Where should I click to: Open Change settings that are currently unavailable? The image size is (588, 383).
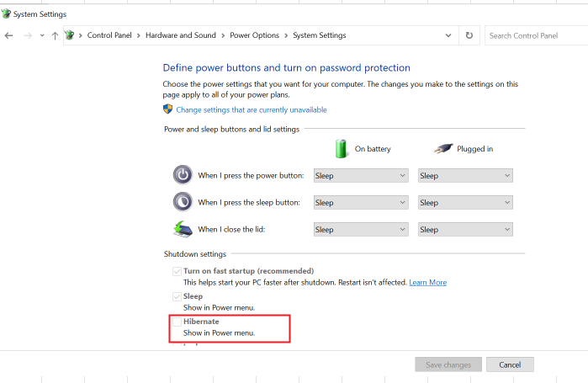click(252, 110)
